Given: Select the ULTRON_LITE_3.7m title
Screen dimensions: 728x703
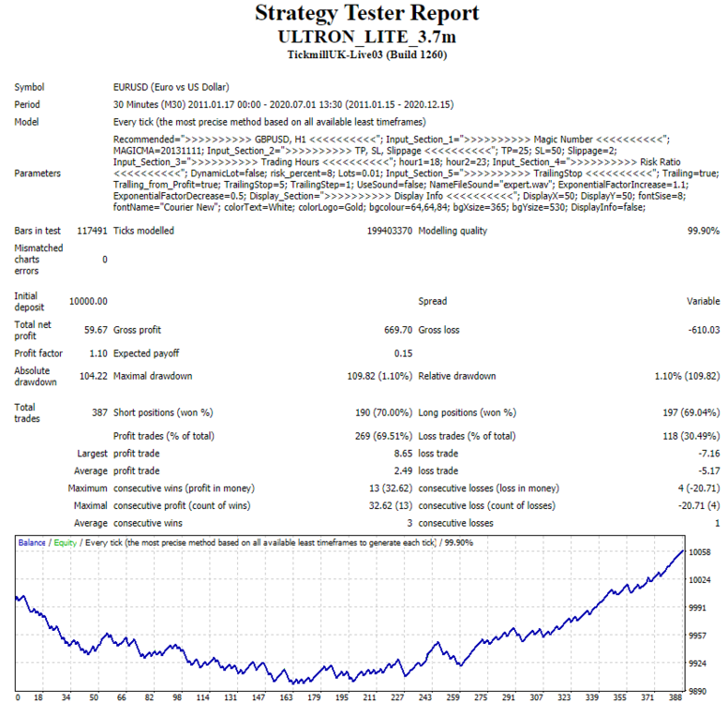Looking at the screenshot, I should click(366, 37).
